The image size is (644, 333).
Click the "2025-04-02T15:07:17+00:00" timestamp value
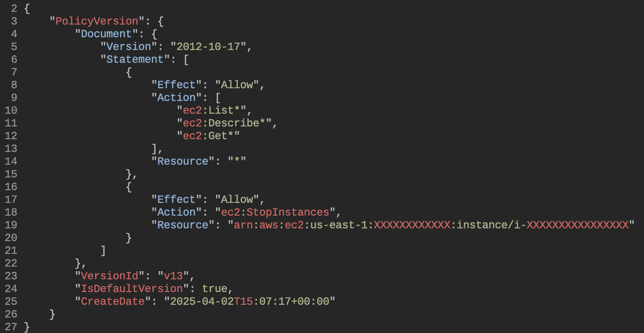[250, 302]
